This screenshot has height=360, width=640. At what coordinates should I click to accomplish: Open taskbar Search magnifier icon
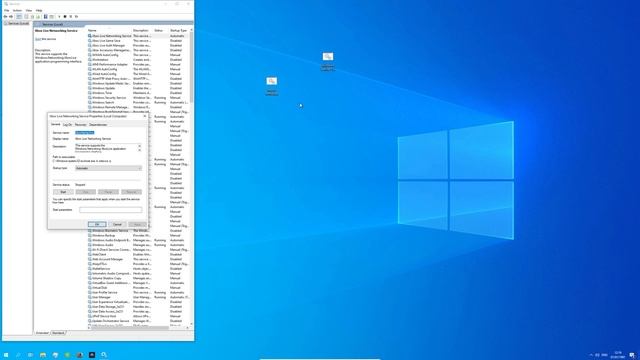[18, 355]
